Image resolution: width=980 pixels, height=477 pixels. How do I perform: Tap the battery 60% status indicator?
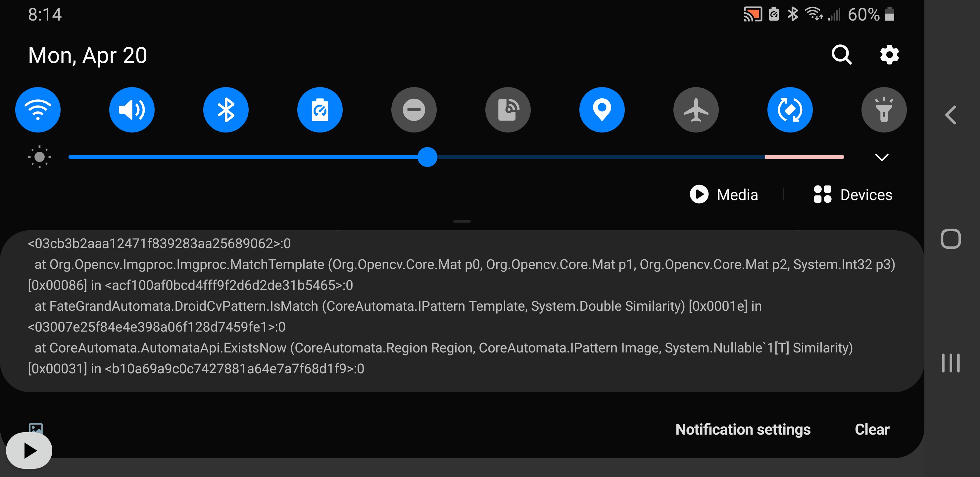(870, 15)
